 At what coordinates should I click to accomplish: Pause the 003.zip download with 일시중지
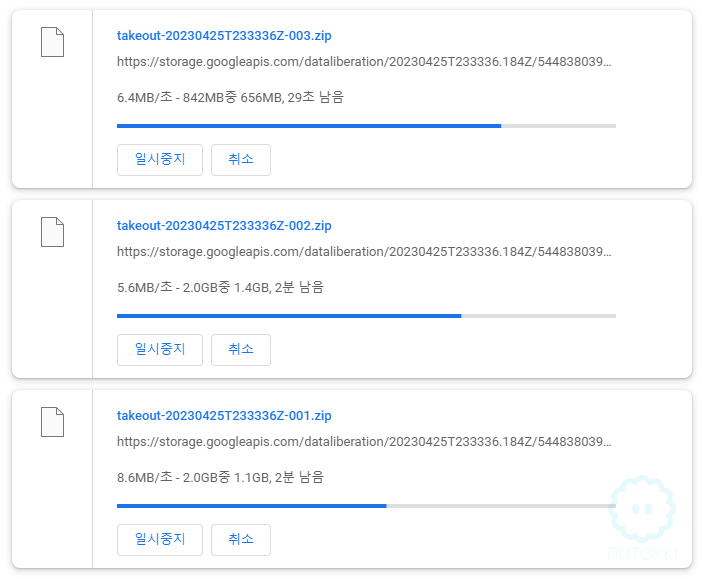(x=160, y=159)
